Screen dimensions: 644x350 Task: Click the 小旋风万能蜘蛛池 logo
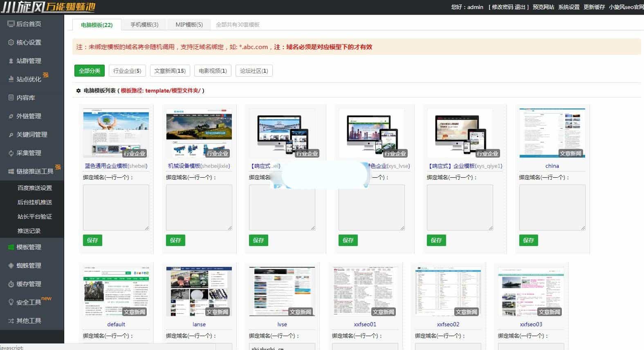click(x=48, y=7)
